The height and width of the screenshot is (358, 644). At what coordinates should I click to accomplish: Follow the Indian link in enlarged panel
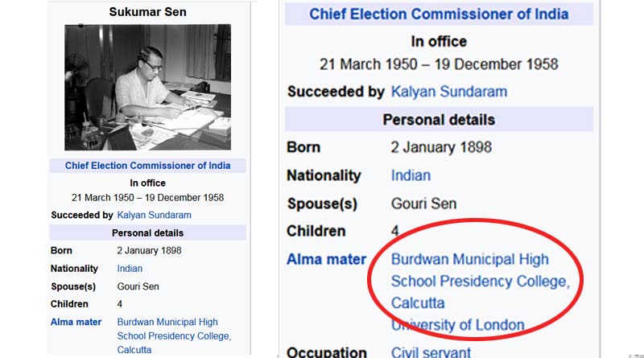click(411, 175)
